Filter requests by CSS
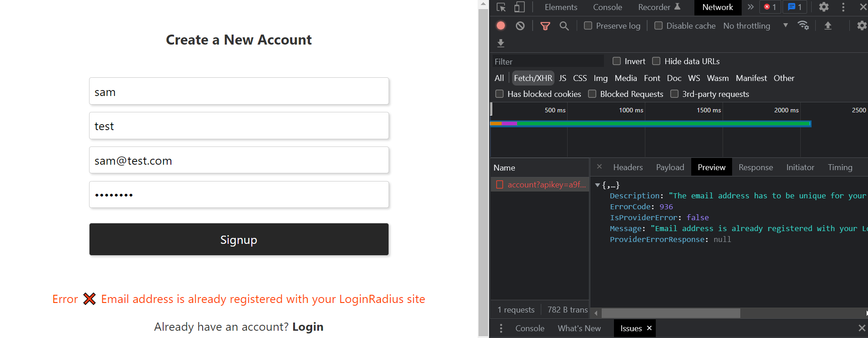 580,78
